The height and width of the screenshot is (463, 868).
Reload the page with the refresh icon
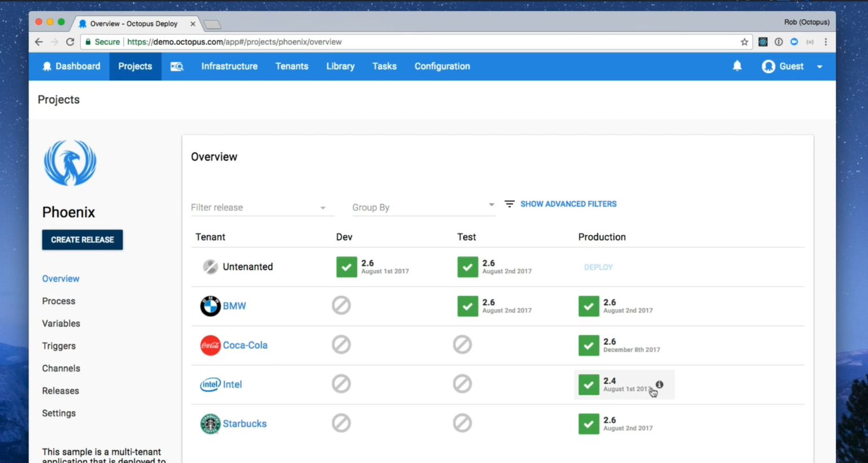tap(70, 42)
